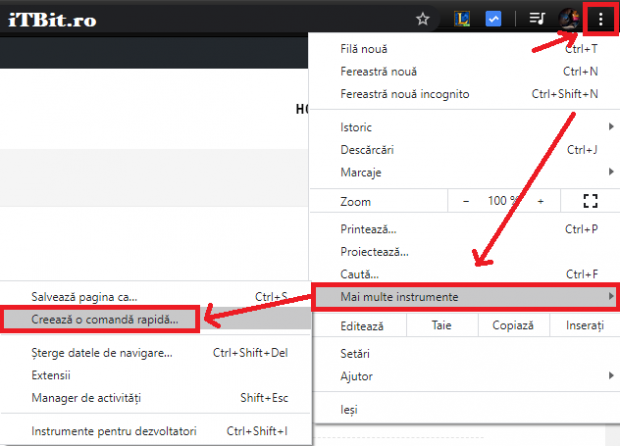
Task: Open Chrome's three-dot menu button
Action: tap(600, 18)
